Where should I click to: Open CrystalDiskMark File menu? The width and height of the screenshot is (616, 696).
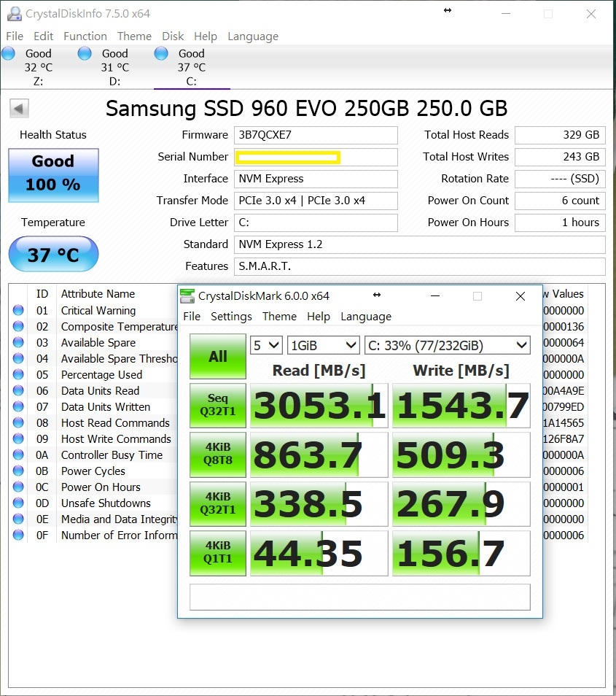click(x=192, y=317)
